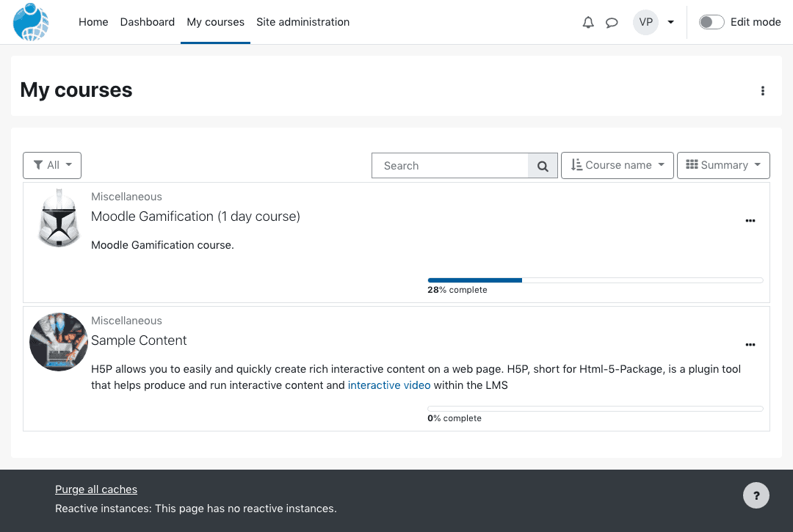Click the Moodle Gamification trooper thumbnail

point(59,218)
